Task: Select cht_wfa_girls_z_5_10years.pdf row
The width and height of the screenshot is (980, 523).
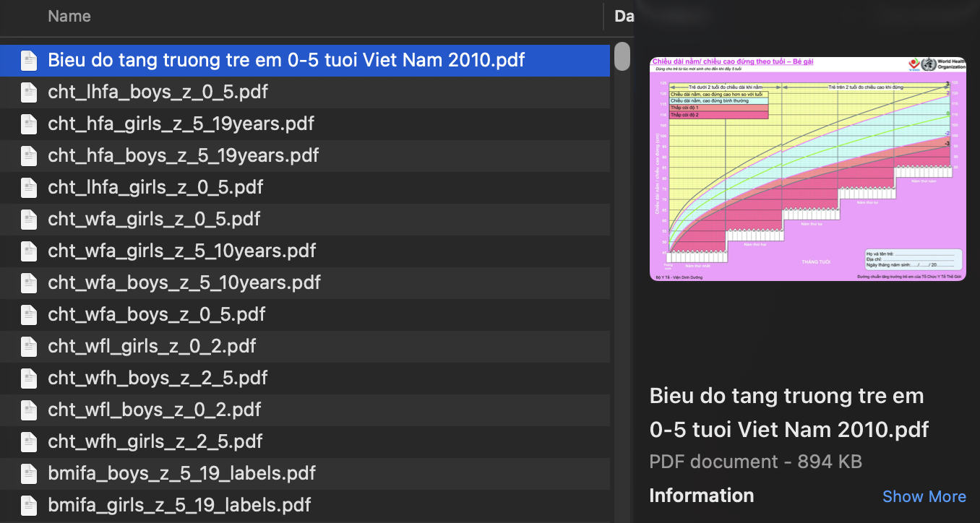Action: coord(181,251)
